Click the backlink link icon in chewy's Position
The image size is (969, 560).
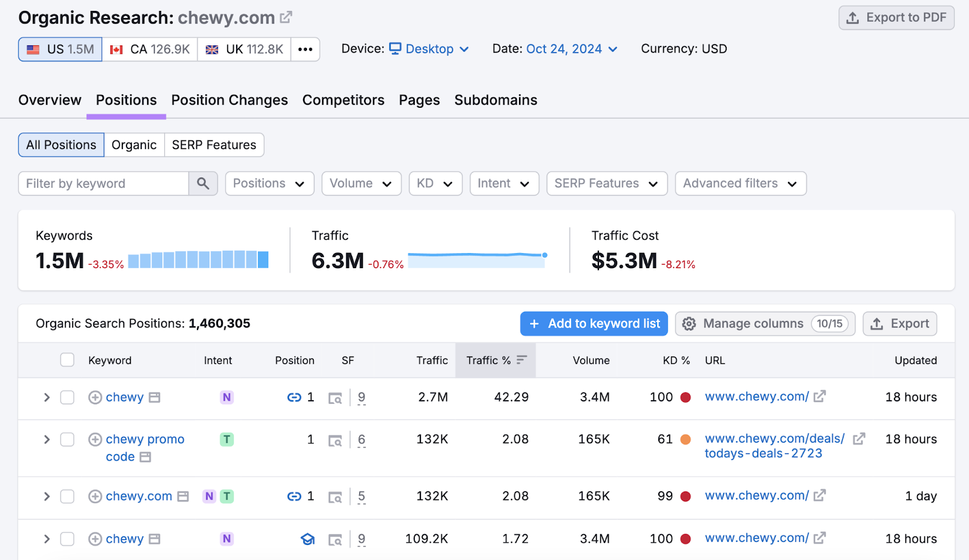[293, 397]
